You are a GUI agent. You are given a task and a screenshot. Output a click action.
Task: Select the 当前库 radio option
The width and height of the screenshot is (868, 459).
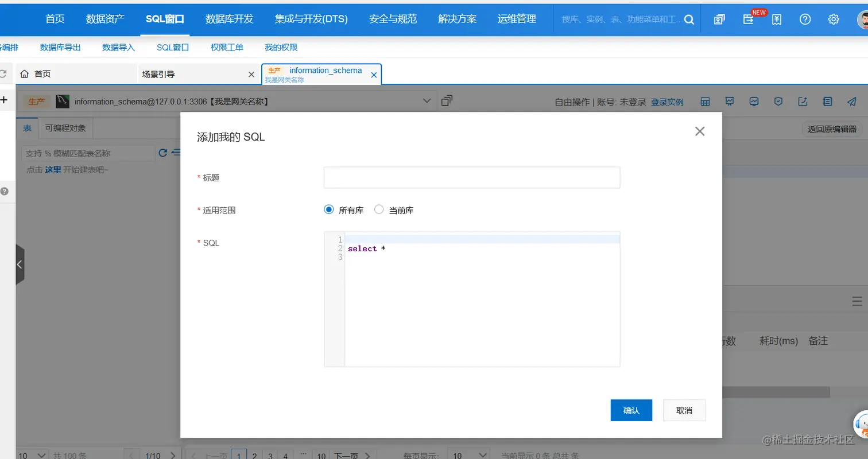point(379,209)
